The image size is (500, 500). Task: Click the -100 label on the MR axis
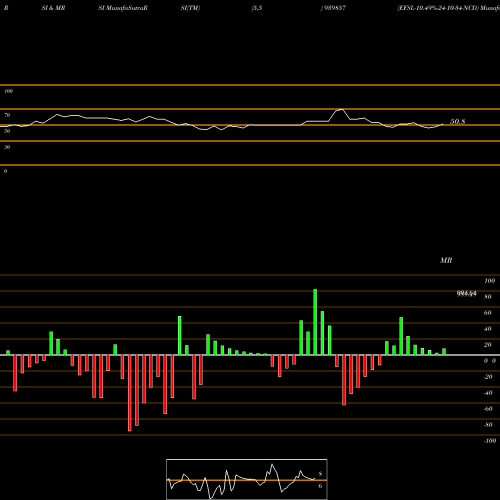click(x=490, y=441)
